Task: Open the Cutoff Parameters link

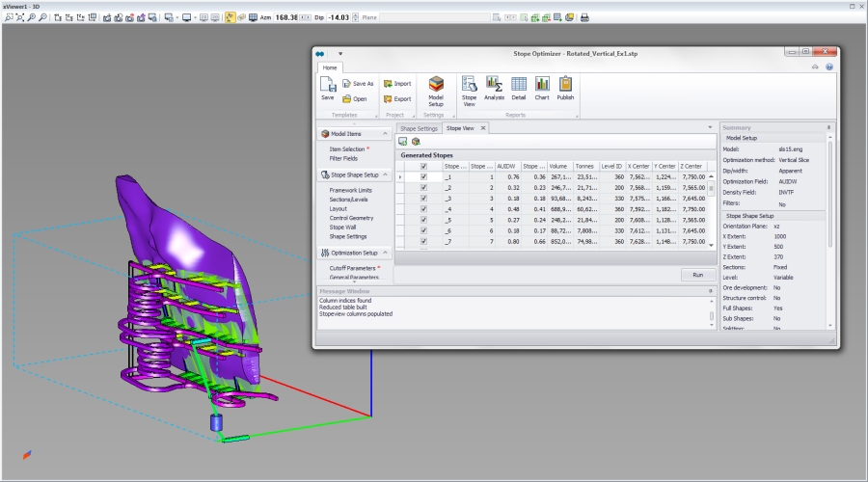Action: 352,268
